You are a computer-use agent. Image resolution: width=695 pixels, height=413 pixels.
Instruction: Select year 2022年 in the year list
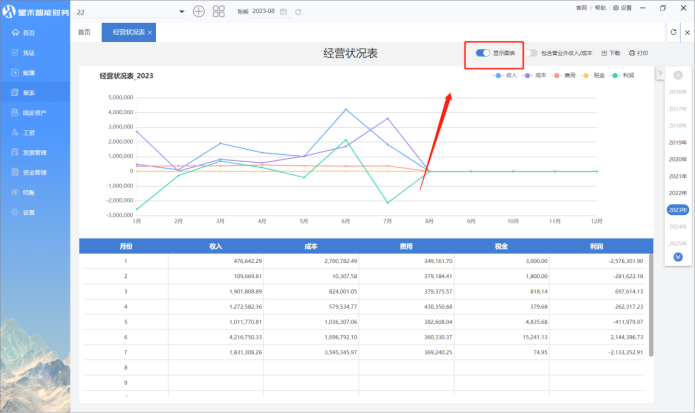point(678,193)
